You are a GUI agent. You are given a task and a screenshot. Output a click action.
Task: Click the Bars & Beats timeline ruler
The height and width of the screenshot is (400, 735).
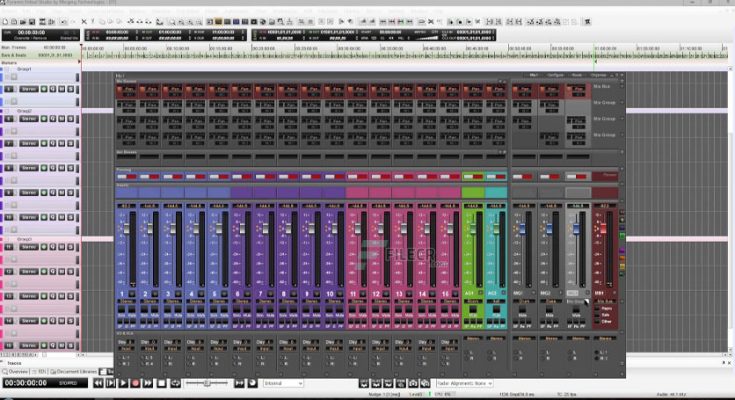click(x=300, y=54)
